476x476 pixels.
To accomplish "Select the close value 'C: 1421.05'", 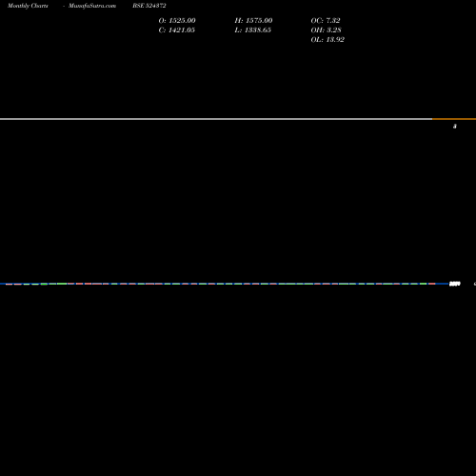I will click(176, 30).
